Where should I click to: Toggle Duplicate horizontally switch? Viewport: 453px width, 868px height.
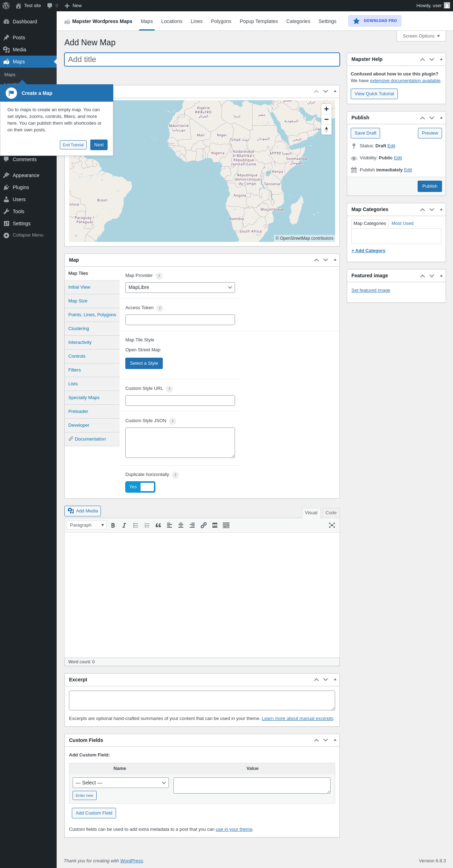pyautogui.click(x=140, y=487)
